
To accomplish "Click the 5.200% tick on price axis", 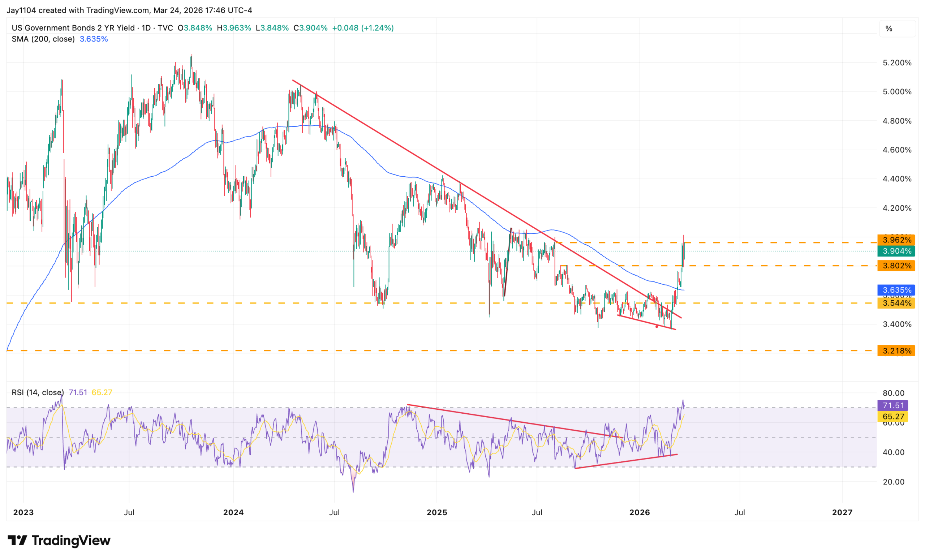I will click(x=897, y=63).
